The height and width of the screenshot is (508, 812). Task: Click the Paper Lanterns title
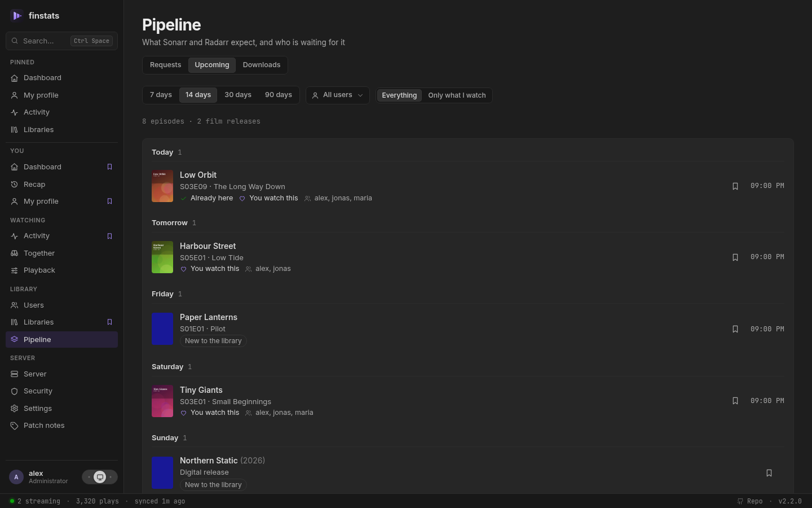click(x=209, y=317)
